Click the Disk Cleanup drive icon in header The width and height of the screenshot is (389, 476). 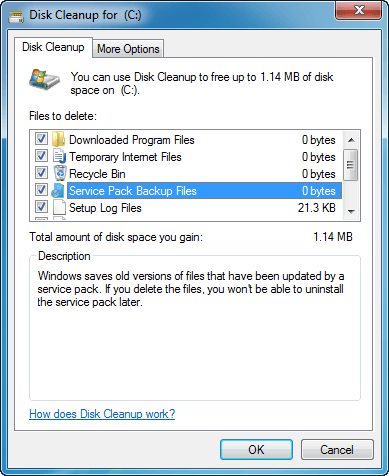44,80
